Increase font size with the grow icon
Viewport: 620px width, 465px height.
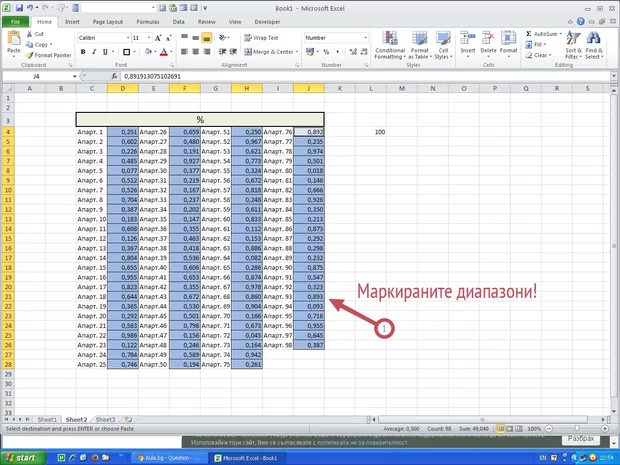tap(158, 38)
